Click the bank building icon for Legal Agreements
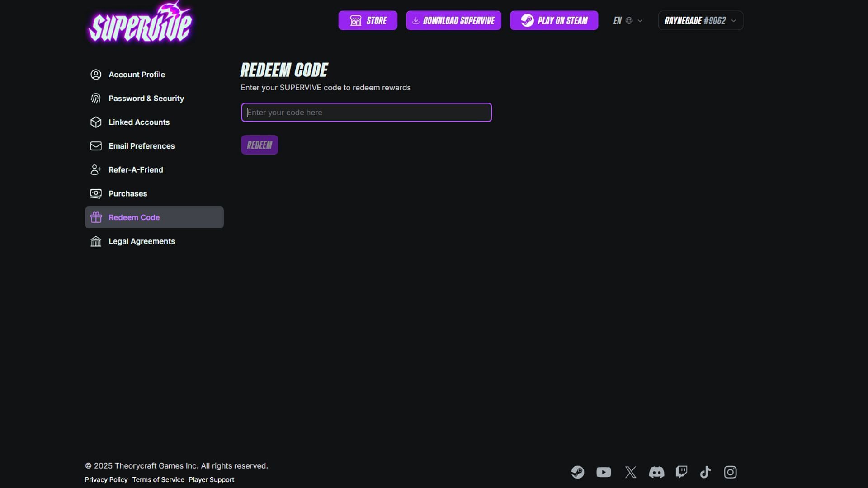Screen dimensions: 868x488 (x=96, y=241)
